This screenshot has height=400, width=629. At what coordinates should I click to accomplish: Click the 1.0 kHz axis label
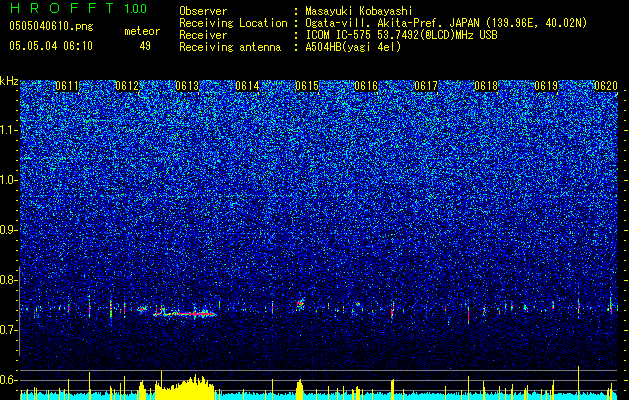pyautogui.click(x=9, y=180)
